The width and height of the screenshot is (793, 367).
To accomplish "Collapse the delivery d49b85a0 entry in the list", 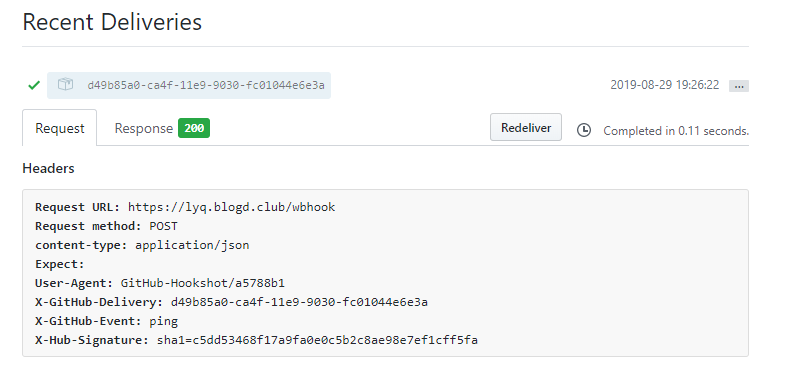I will click(189, 85).
